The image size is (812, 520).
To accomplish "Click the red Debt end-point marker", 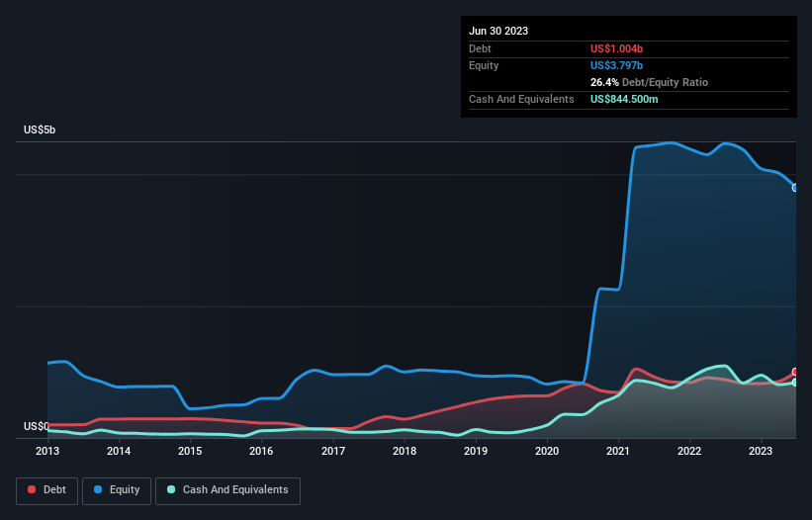I will [795, 372].
